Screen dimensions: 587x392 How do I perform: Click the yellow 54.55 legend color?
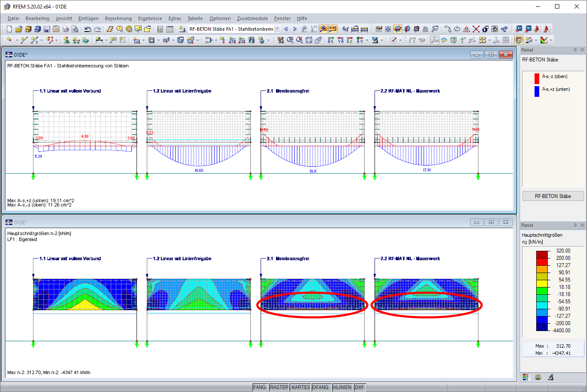[542, 284]
